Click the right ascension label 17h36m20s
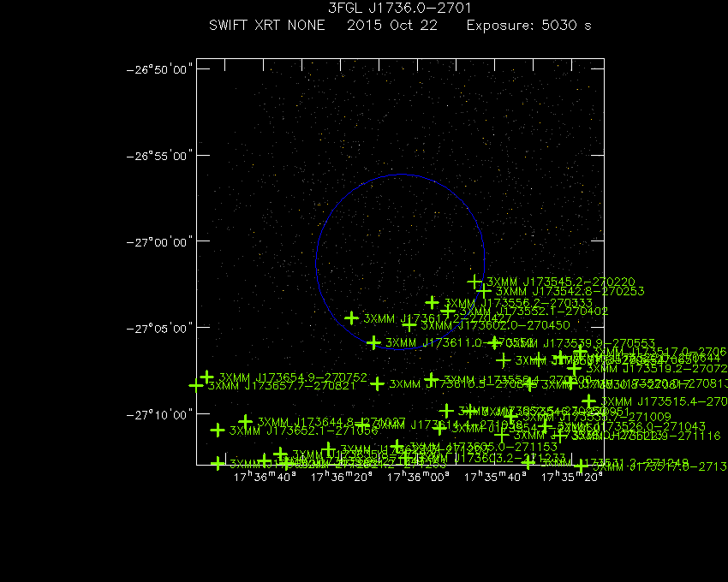728x582 pixels. coord(341,477)
